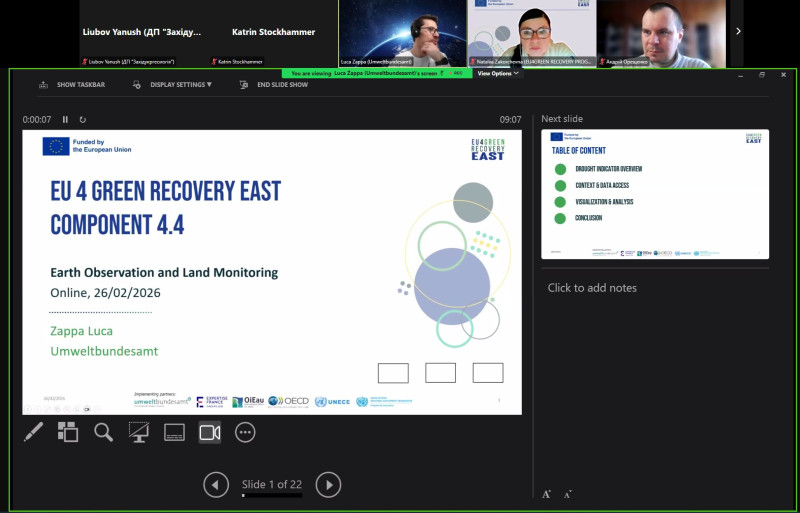Toggle the camera in presenter view

(x=209, y=432)
